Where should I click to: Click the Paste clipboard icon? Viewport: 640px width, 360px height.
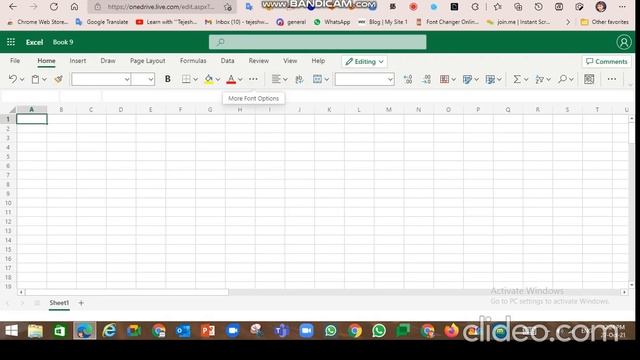36,79
